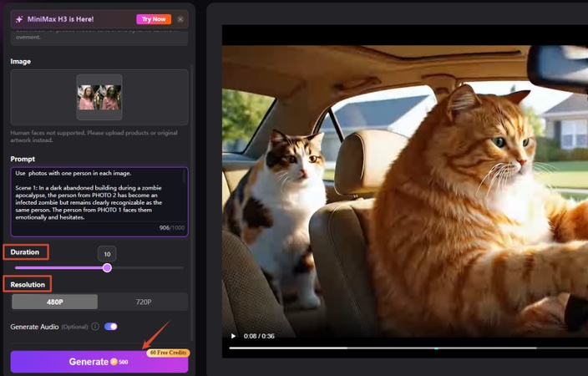Click the cat video preview
This screenshot has height=376, width=588.
(405, 191)
